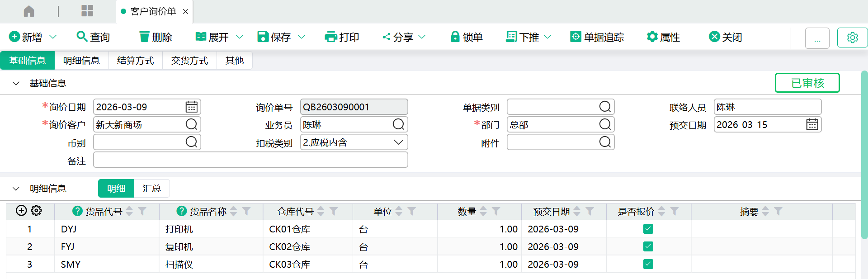Screen dimensions: 868x279
Task: Click the 属性 gear icon
Action: pyautogui.click(x=652, y=37)
